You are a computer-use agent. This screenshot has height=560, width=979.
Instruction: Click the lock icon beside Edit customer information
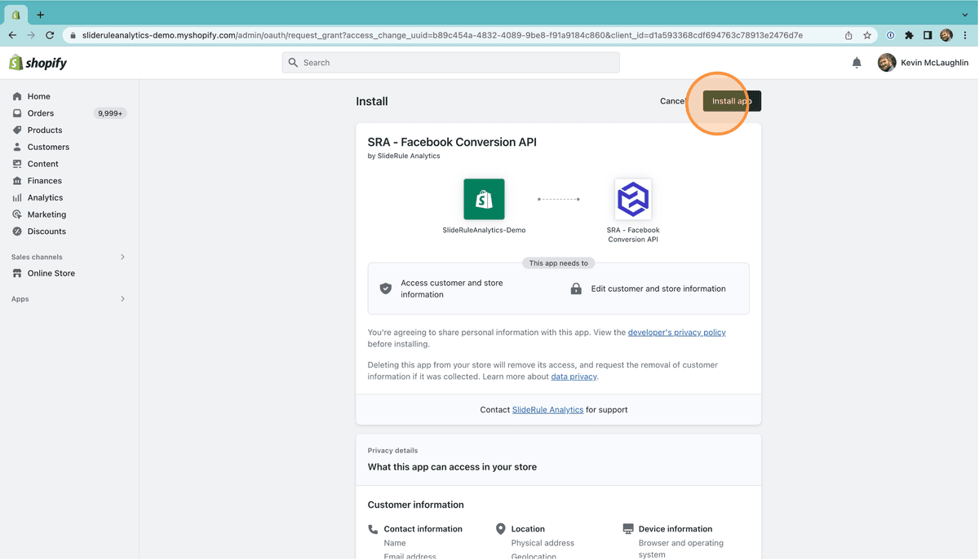coord(576,289)
